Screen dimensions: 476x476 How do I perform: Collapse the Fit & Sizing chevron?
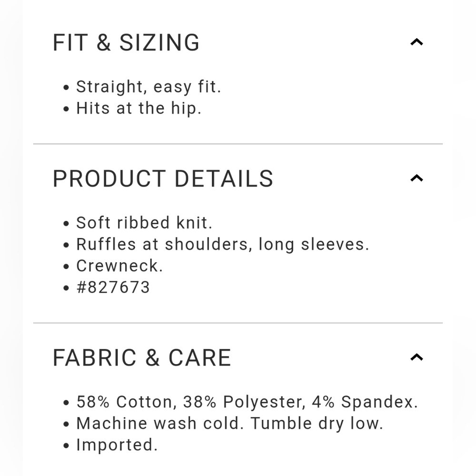pos(416,42)
